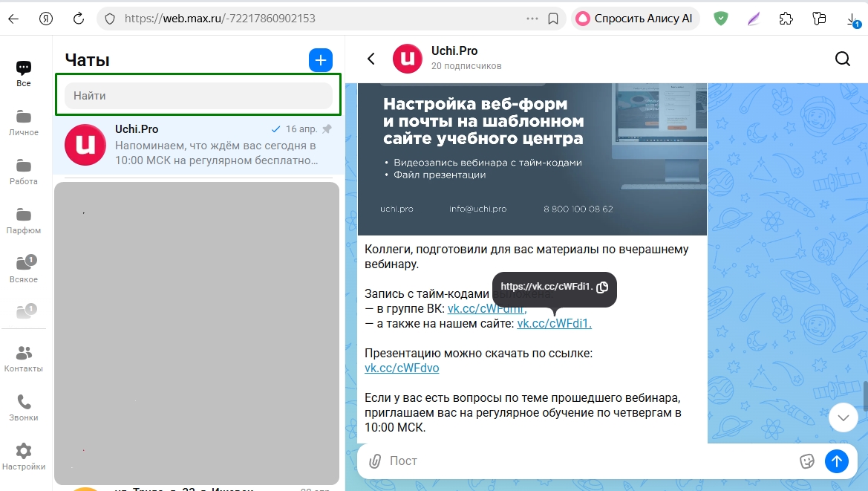Jump to latest messages with the chevron button
The width and height of the screenshot is (868, 491).
click(843, 417)
